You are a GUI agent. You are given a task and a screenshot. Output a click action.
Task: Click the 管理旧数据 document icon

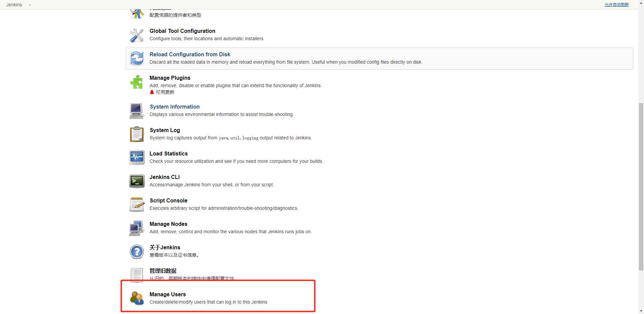click(x=137, y=275)
